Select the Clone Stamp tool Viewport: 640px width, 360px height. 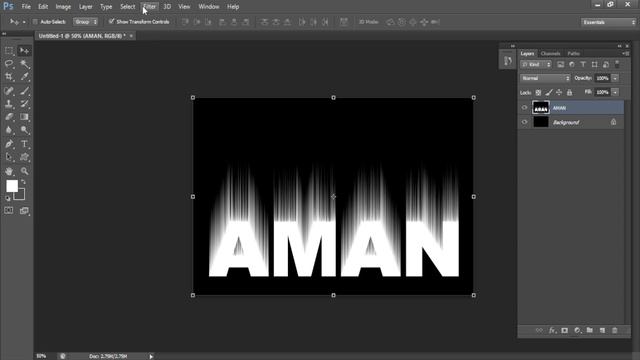pos(9,104)
